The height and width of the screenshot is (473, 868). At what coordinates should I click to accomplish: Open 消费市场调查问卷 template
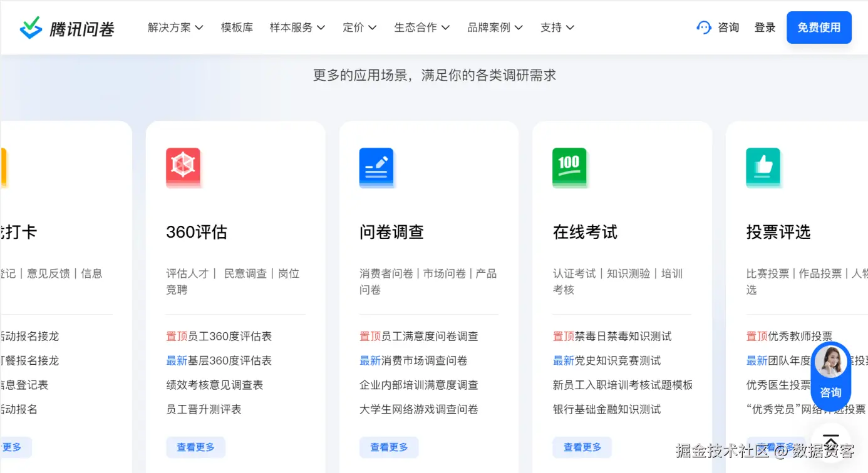click(x=413, y=361)
